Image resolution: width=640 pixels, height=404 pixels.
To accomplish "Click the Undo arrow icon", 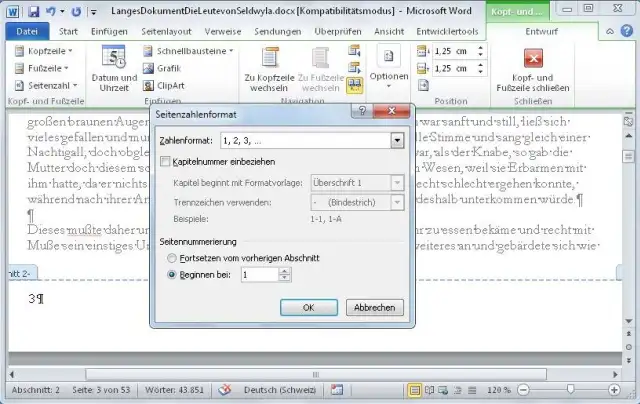I will (51, 11).
